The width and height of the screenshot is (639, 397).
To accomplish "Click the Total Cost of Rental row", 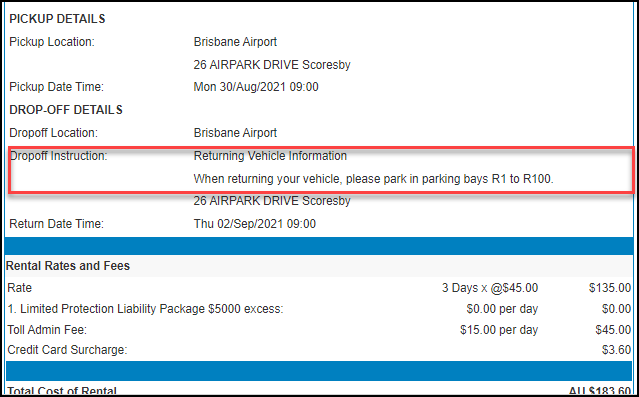I will 319,391.
